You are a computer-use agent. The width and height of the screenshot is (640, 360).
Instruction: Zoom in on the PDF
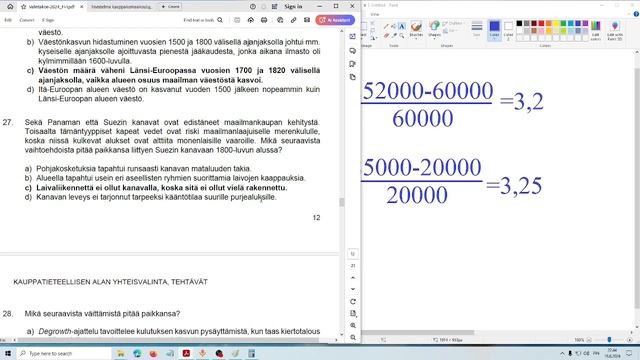coord(353,326)
